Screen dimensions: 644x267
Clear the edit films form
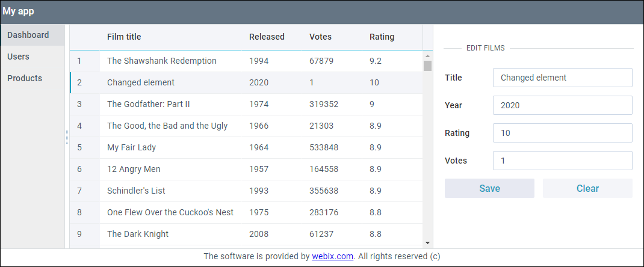[x=587, y=188]
